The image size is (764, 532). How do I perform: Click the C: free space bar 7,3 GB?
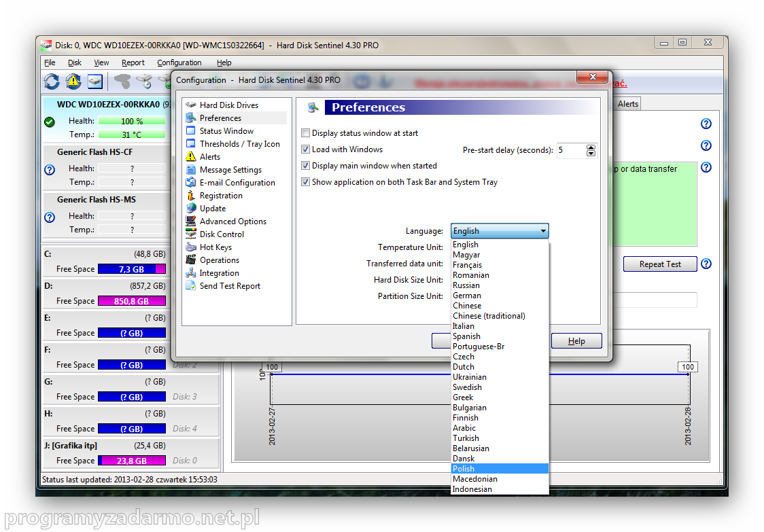132,269
